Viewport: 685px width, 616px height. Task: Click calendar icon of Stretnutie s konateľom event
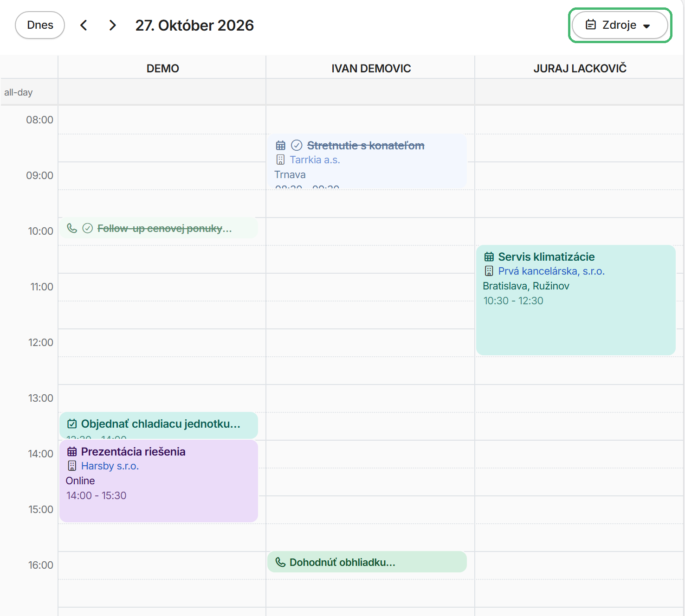click(281, 145)
